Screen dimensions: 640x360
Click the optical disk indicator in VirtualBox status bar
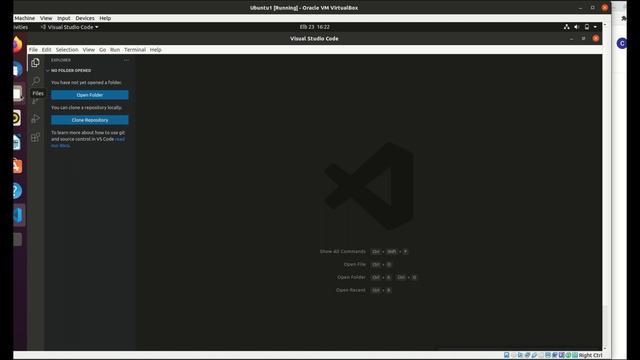coord(513,355)
